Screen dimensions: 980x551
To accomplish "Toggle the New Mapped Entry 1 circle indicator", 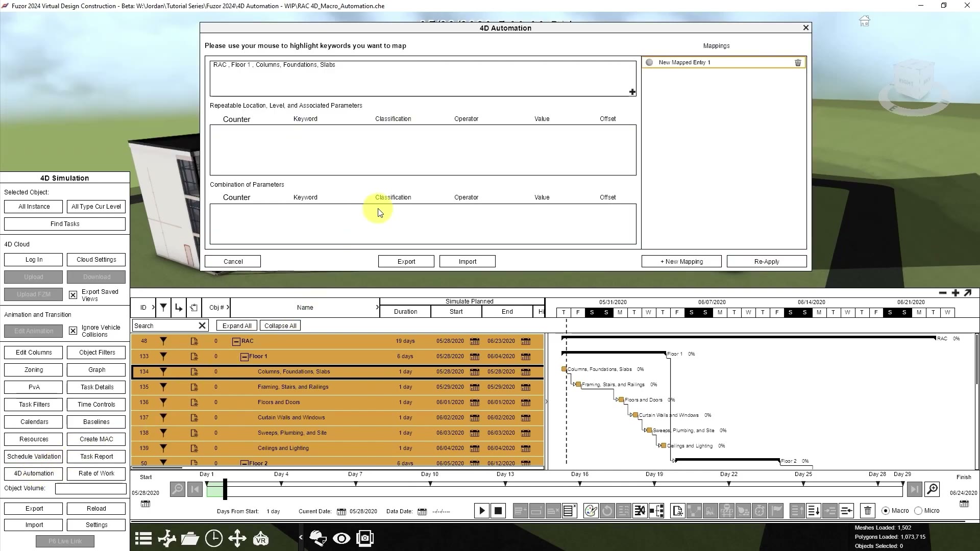I will (x=649, y=62).
